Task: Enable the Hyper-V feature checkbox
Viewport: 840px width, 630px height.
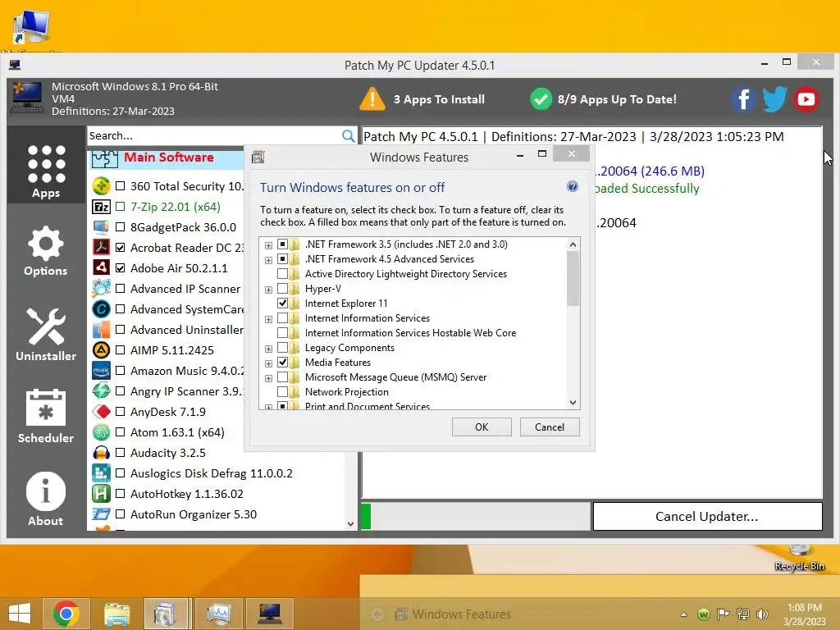Action: [282, 288]
